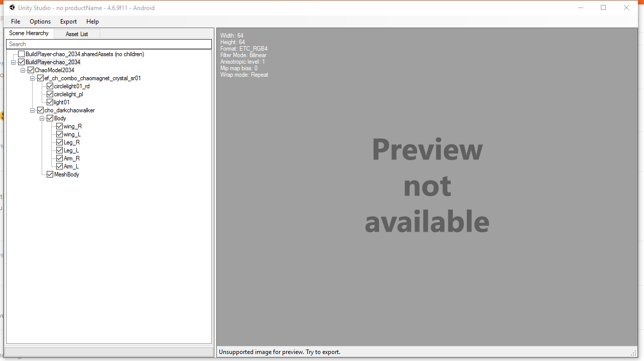The image size is (644, 361).
Task: Open the Options menu
Action: pos(40,22)
